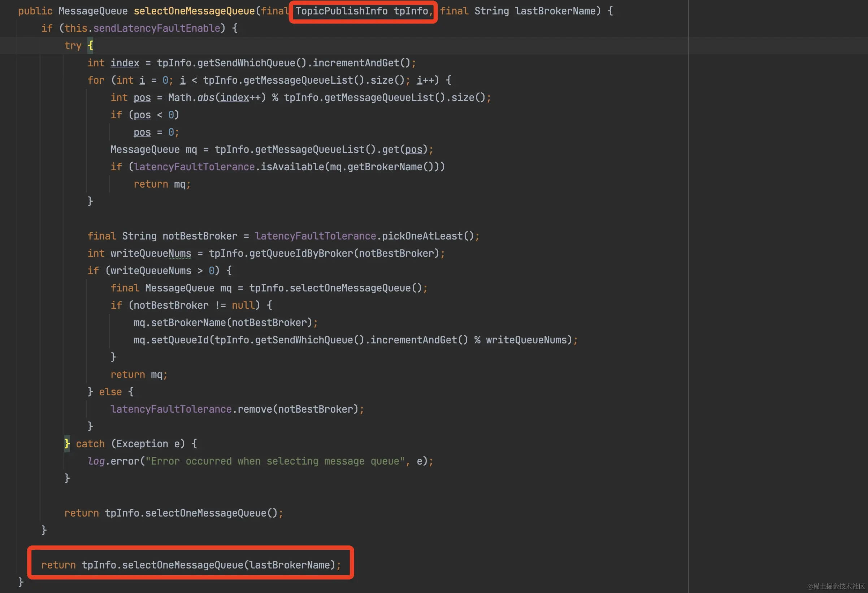Screen dimensions: 868x593
Task: Click lastBrokerName in the final return statement
Action: tap(290, 565)
